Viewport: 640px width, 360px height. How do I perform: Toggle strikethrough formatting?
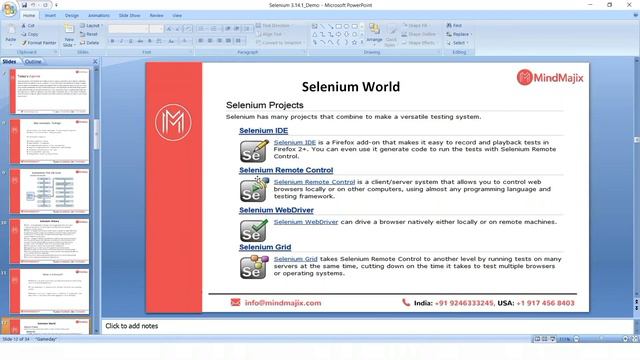tap(140, 41)
